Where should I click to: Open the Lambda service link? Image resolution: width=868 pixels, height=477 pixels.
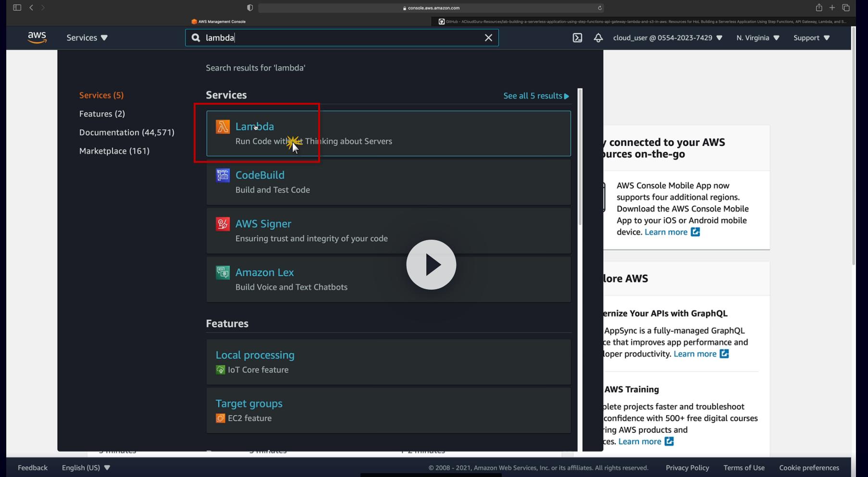(255, 126)
